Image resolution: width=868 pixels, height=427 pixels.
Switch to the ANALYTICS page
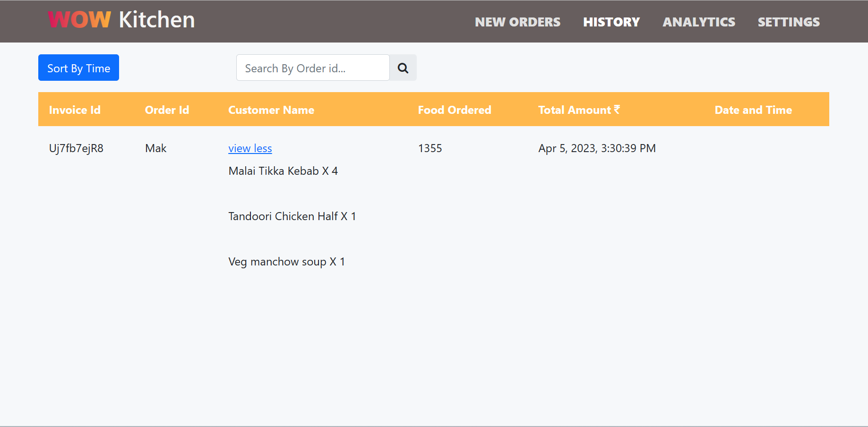pos(698,22)
